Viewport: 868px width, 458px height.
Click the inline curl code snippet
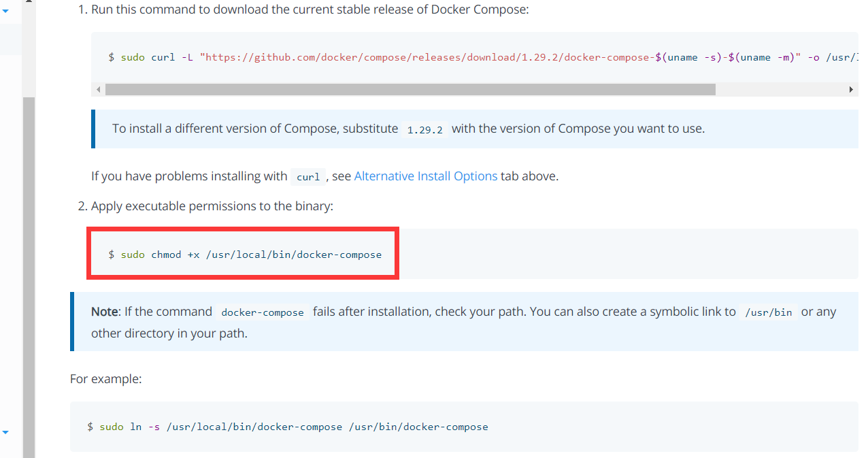[307, 177]
